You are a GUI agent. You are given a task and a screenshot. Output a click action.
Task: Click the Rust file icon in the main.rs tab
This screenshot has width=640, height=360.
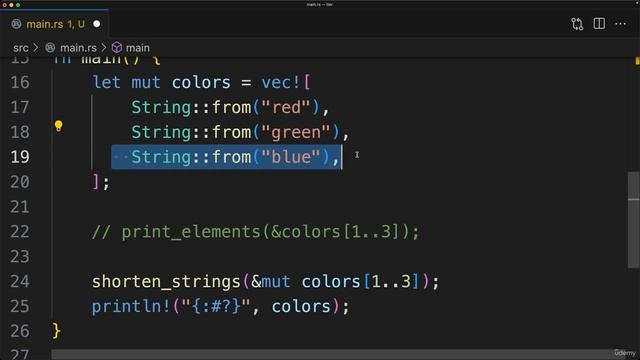[x=16, y=24]
